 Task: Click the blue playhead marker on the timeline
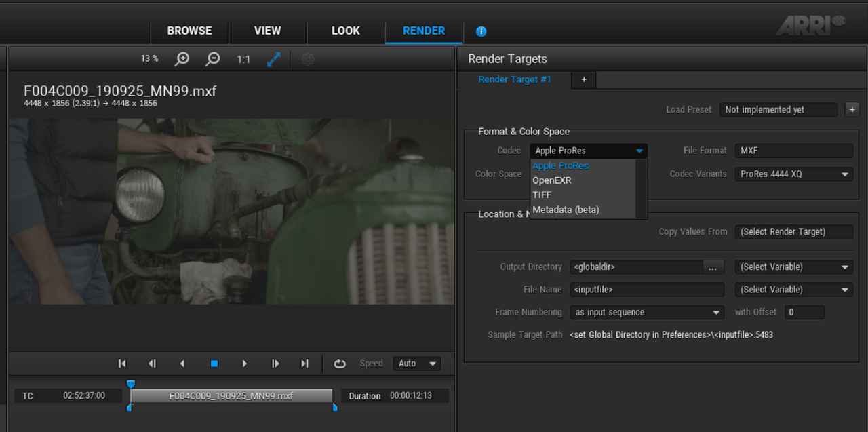(x=131, y=385)
